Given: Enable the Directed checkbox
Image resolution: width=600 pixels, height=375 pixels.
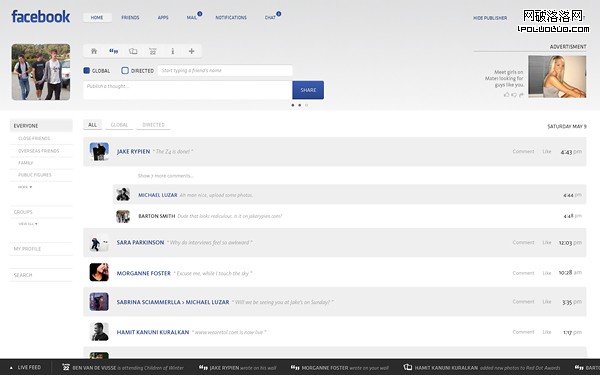Looking at the screenshot, I should point(125,70).
